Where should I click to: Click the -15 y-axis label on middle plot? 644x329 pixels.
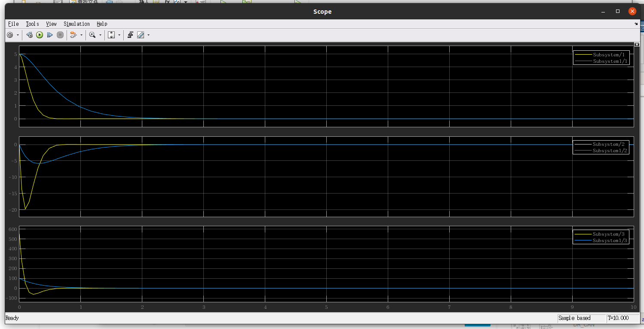12,194
